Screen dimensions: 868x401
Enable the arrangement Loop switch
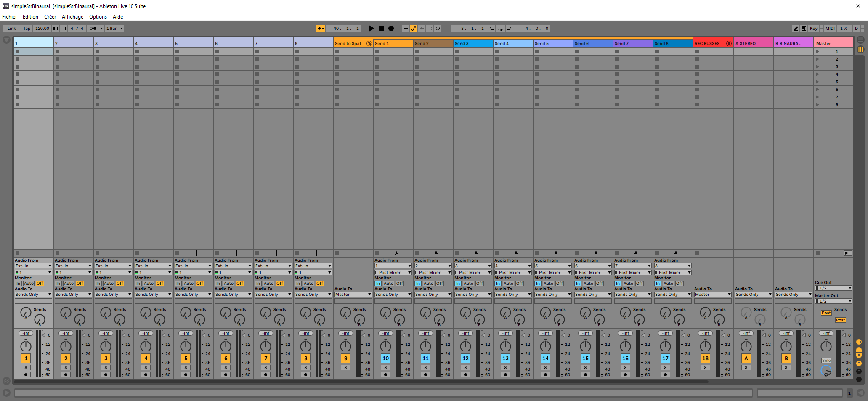500,29
